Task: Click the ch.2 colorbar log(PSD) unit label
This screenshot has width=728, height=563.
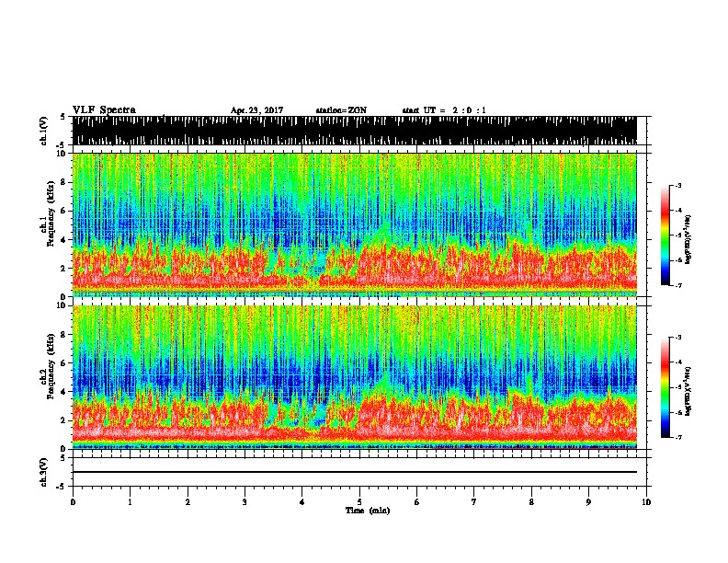Action: [688, 390]
